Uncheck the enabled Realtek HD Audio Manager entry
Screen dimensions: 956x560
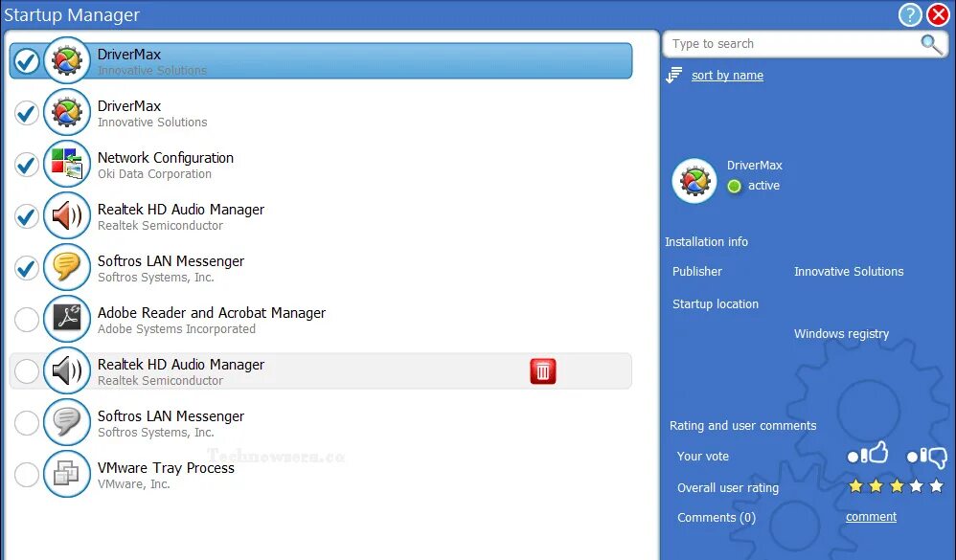pyautogui.click(x=27, y=216)
